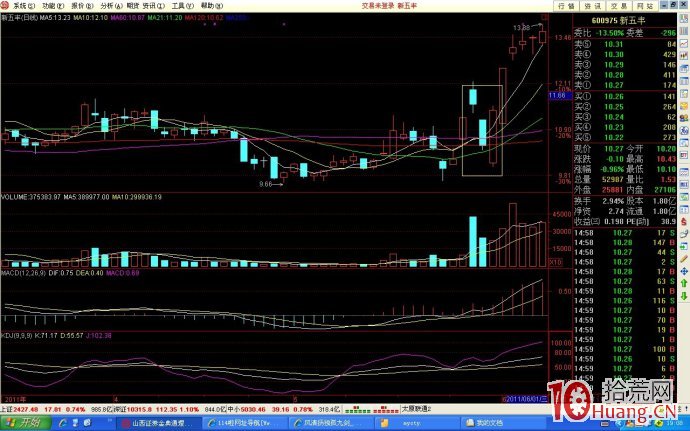This screenshot has height=431, width=690.
Task: Switch to the 行情 tab at top right
Action: pos(566,6)
